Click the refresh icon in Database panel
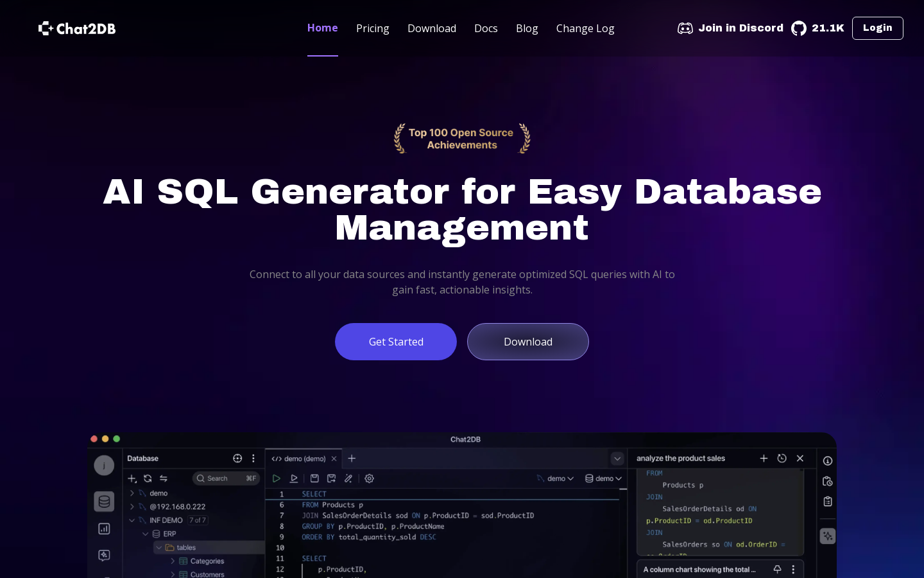Screen dimensions: 924x578 pos(148,478)
